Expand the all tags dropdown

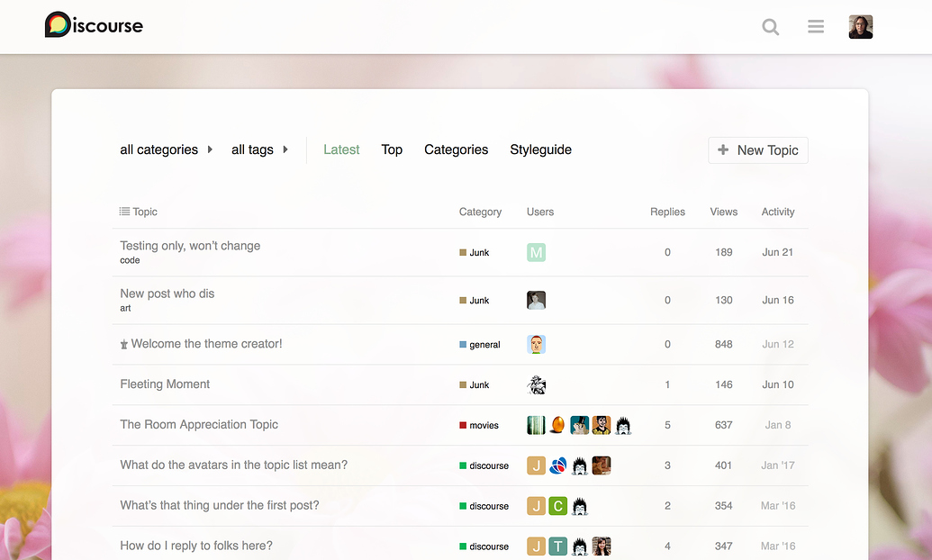(259, 149)
